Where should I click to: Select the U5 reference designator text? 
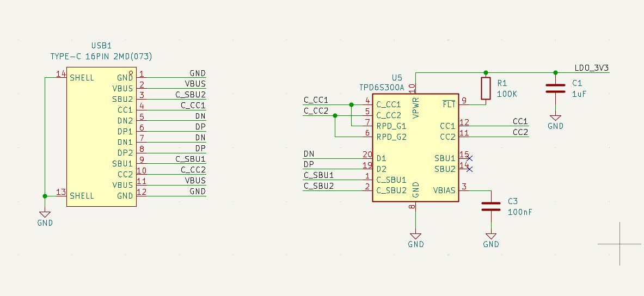[x=397, y=78]
